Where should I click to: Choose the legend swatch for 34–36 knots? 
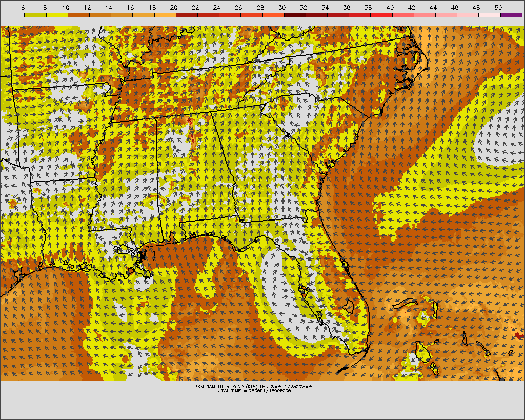point(338,15)
